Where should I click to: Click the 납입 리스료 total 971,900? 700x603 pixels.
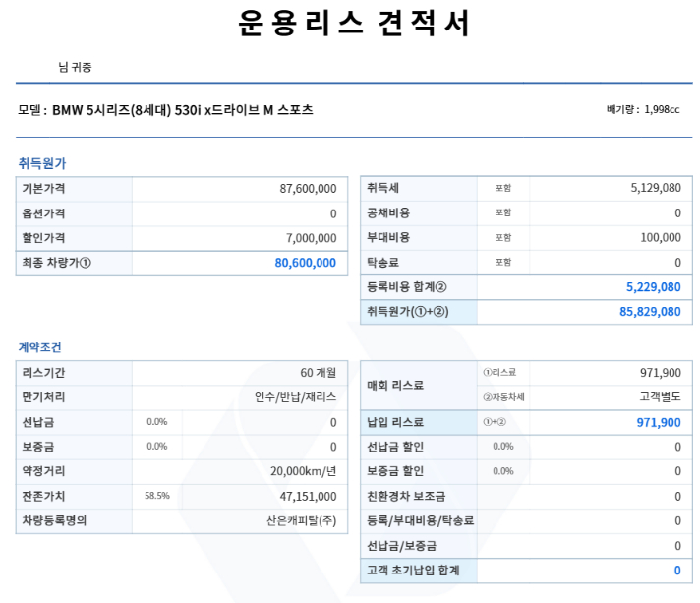pos(658,422)
